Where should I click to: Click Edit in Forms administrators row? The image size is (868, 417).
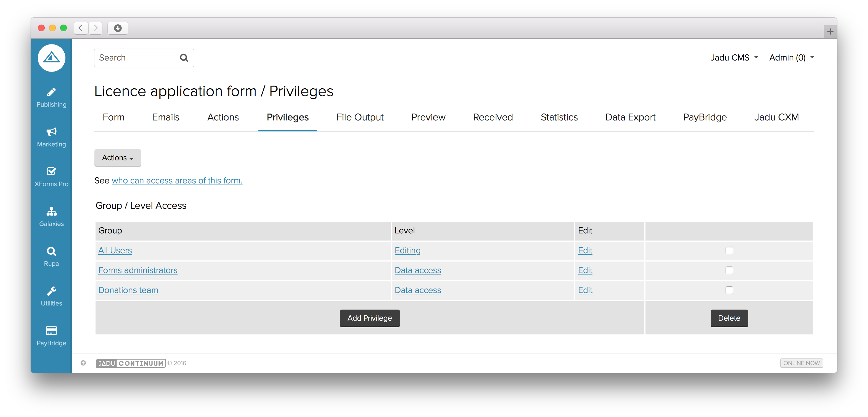coord(585,270)
